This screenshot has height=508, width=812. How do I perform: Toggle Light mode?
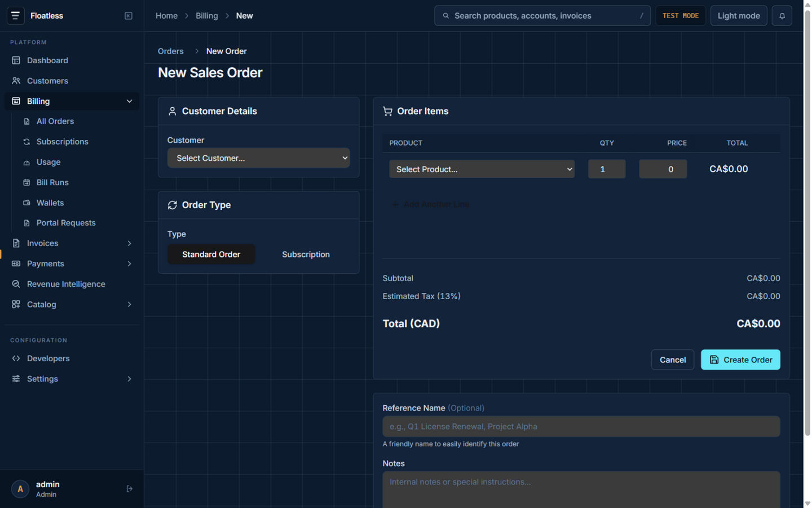pos(739,16)
